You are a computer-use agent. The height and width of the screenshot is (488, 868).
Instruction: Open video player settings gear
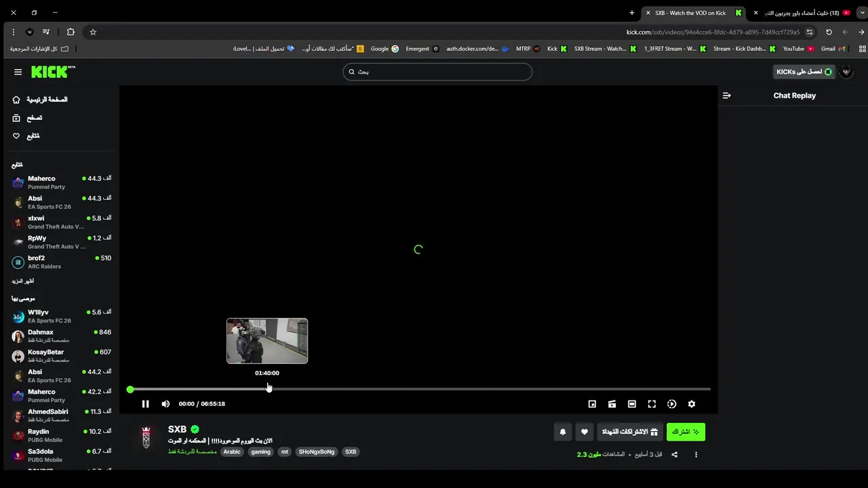coord(692,404)
